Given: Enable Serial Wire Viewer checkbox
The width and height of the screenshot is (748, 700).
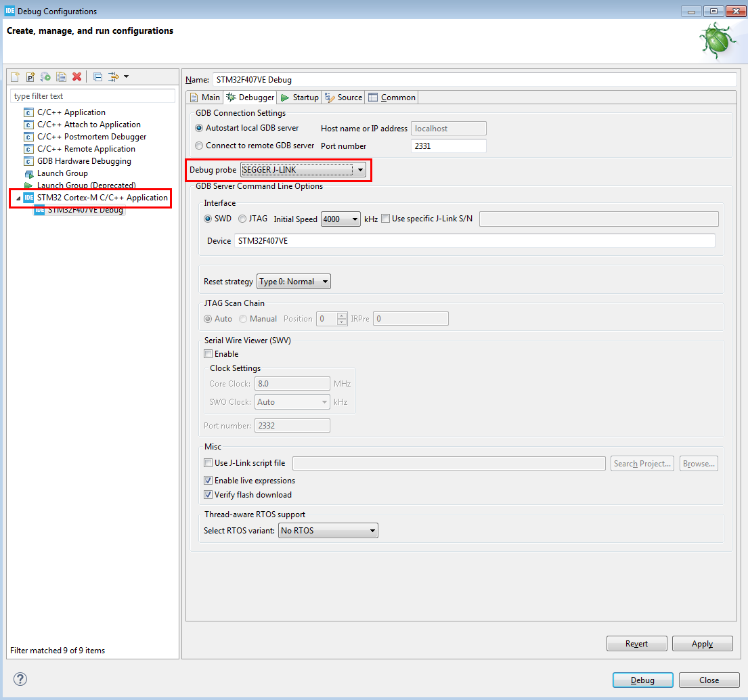Looking at the screenshot, I should tap(208, 354).
